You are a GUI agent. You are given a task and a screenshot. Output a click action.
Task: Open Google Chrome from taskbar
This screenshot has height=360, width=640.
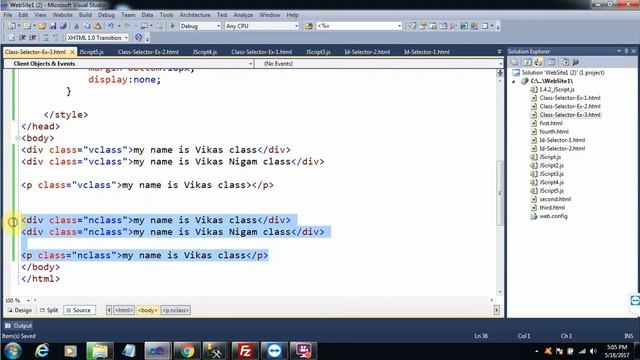187,351
